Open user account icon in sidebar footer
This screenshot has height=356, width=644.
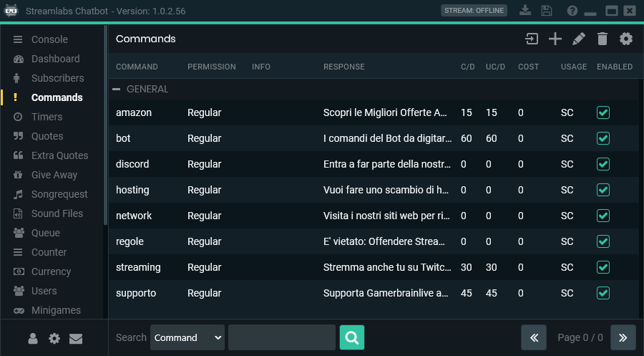pyautogui.click(x=32, y=339)
